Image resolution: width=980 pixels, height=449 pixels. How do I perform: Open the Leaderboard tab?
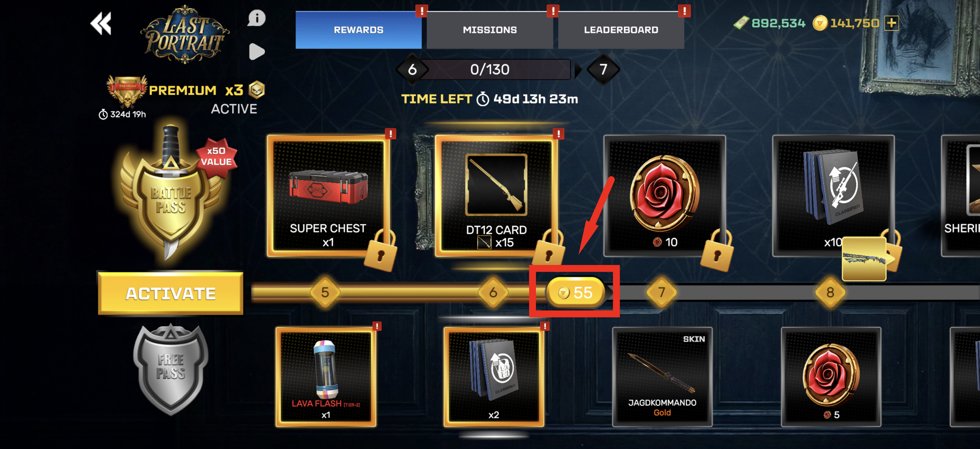coord(621,30)
